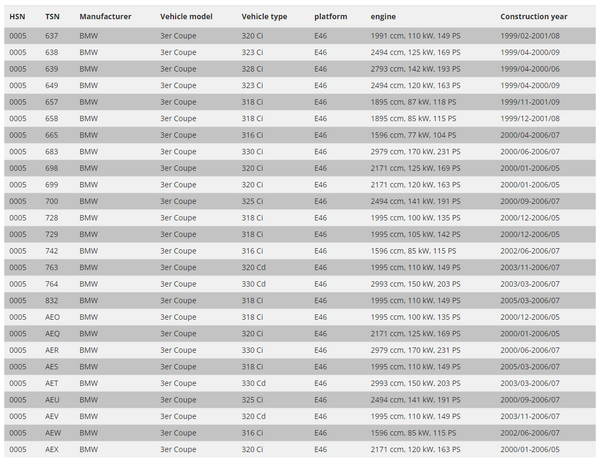Image resolution: width=600 pixels, height=459 pixels.
Task: Click the HSN column header
Action: (17, 18)
